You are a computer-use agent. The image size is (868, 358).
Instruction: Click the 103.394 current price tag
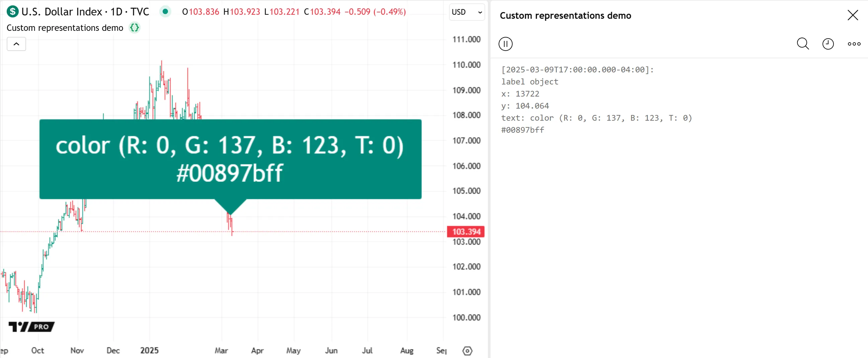[466, 232]
